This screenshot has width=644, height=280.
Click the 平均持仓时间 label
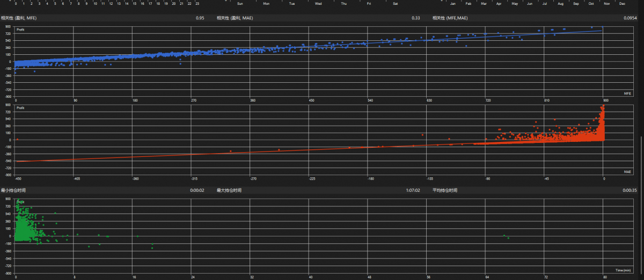click(445, 190)
